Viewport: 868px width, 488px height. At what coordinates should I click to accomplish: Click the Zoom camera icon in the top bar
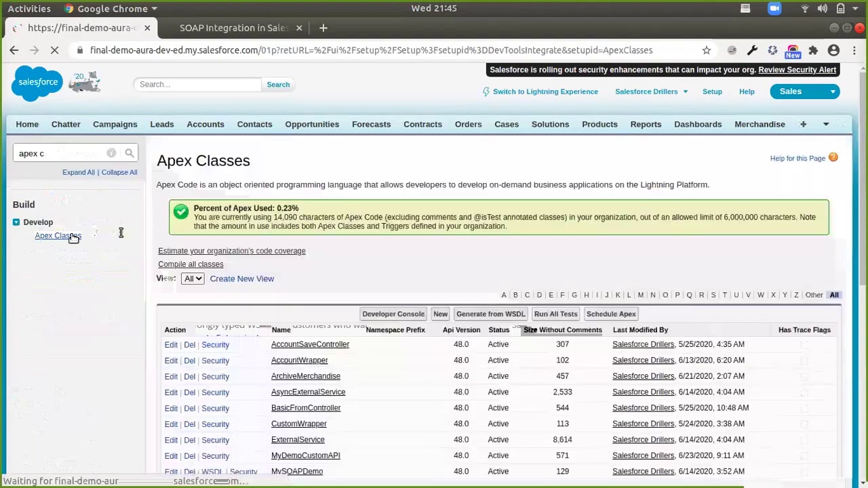[774, 9]
